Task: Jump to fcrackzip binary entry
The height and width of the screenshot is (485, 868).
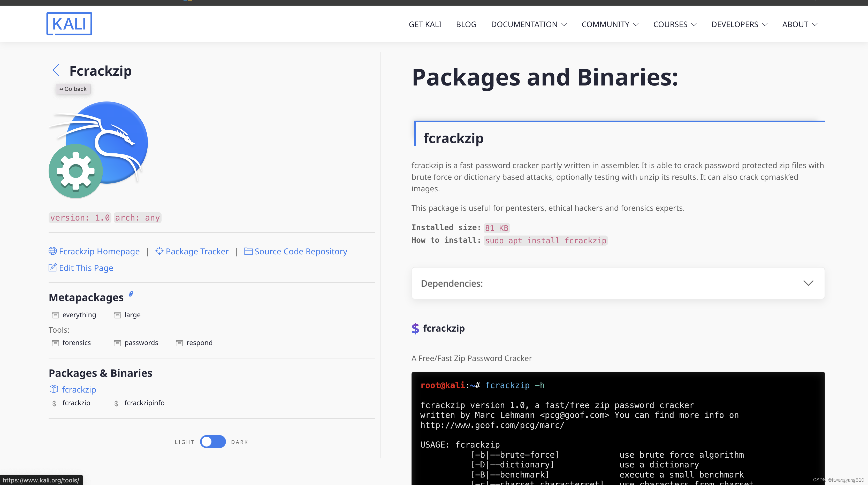Action: [76, 403]
